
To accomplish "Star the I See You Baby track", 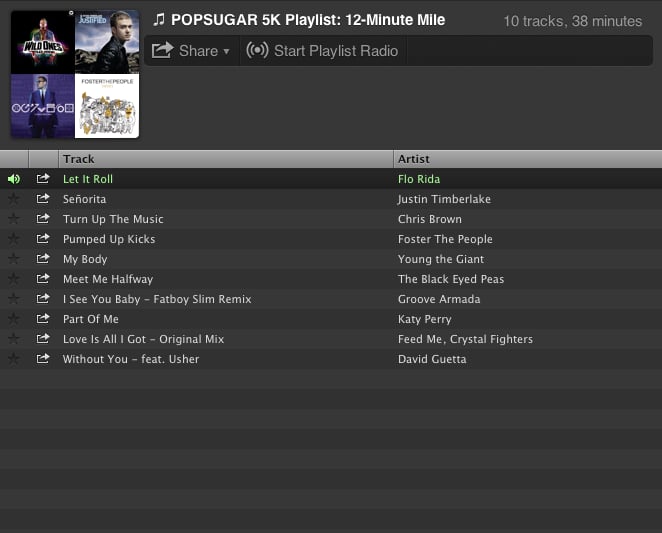I will click(14, 299).
